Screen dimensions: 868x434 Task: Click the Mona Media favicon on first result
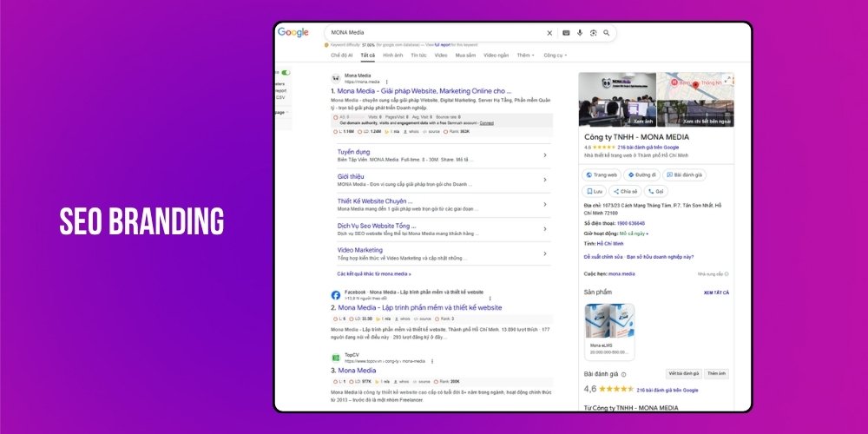click(335, 78)
